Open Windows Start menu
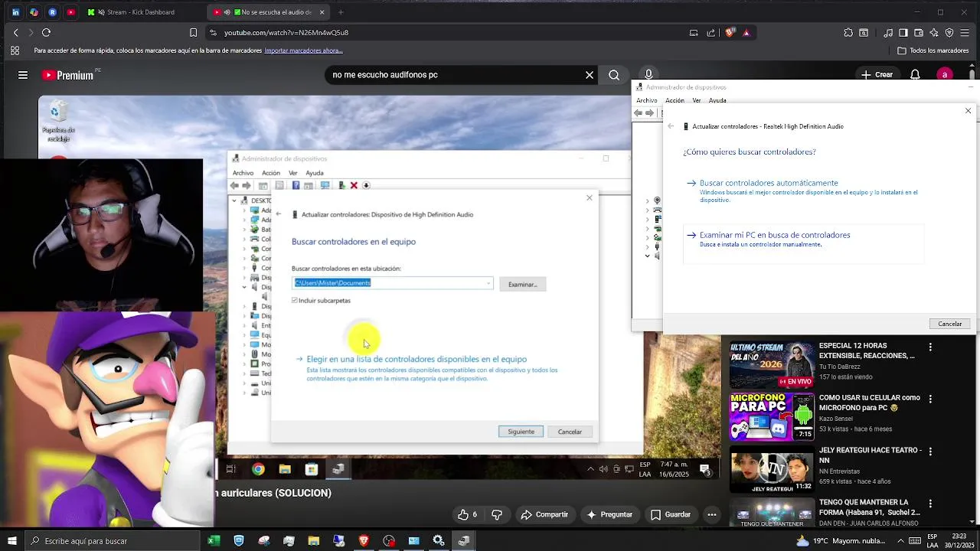 (x=11, y=541)
